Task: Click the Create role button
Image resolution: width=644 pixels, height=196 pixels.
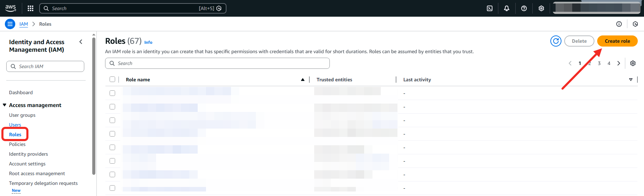Action: coord(617,41)
